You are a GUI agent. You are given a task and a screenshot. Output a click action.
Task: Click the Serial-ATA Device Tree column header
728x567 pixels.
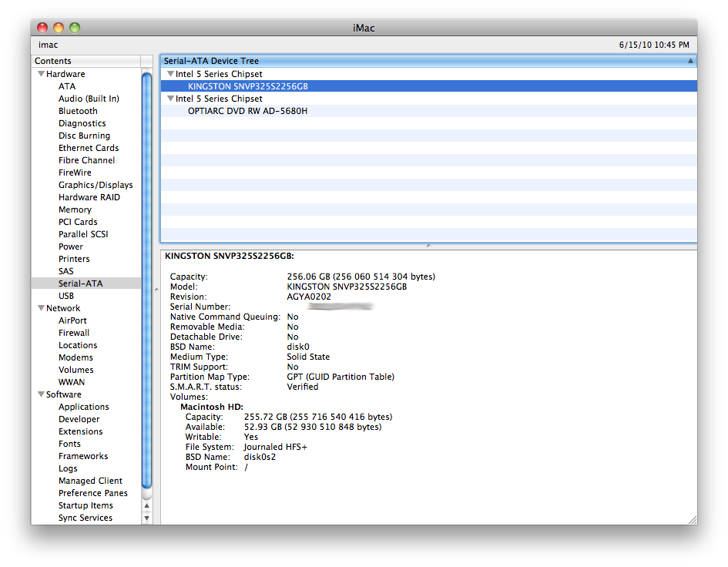click(428, 61)
